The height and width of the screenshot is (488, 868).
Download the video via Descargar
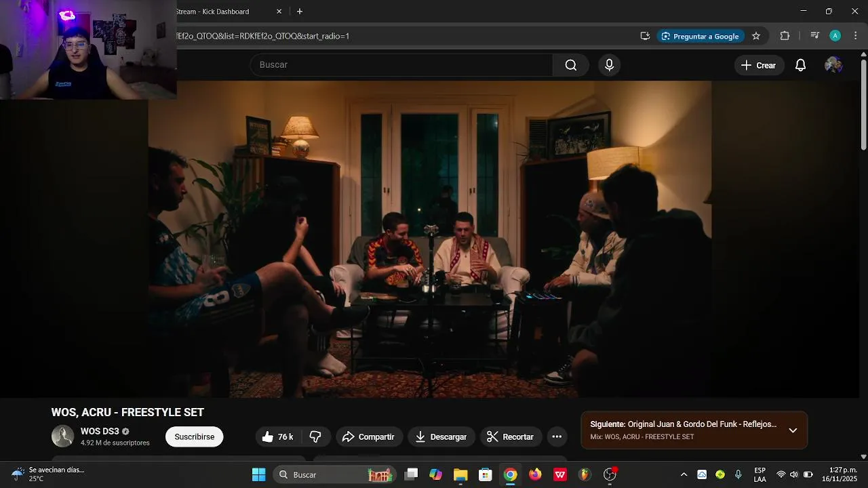coord(441,437)
